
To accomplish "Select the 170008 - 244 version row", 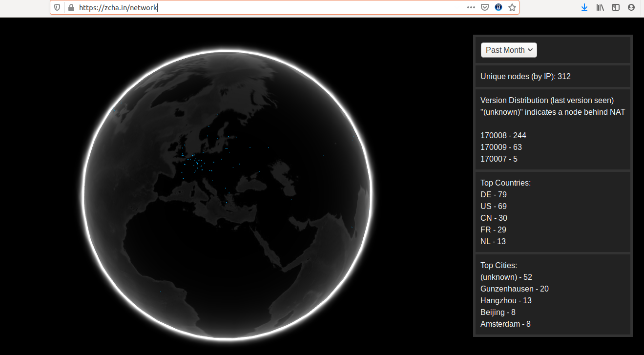I will [503, 135].
